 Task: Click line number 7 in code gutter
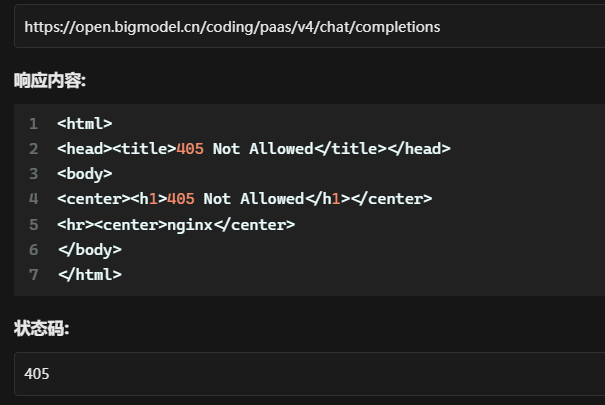click(x=34, y=275)
